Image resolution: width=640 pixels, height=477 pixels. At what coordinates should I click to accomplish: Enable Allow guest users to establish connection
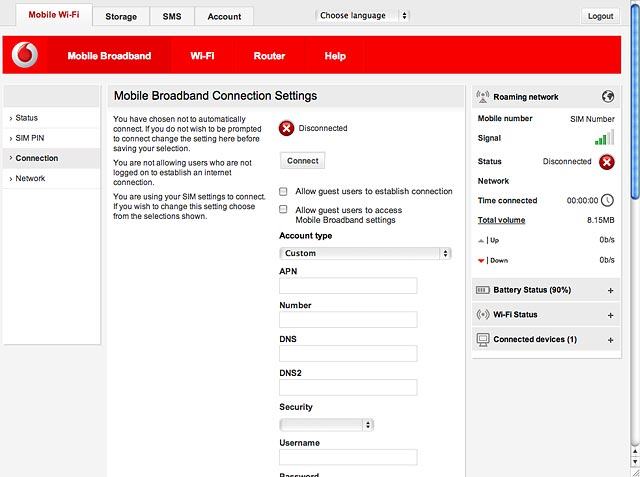tap(283, 191)
